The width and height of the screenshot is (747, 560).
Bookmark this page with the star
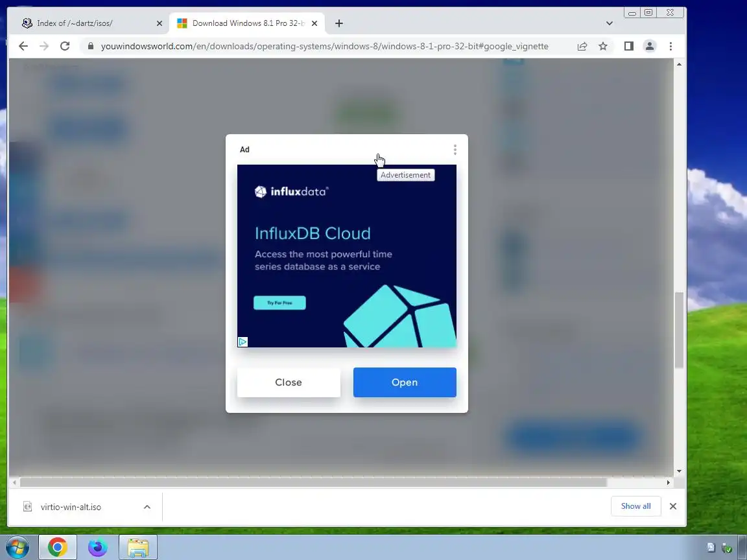[x=603, y=46]
